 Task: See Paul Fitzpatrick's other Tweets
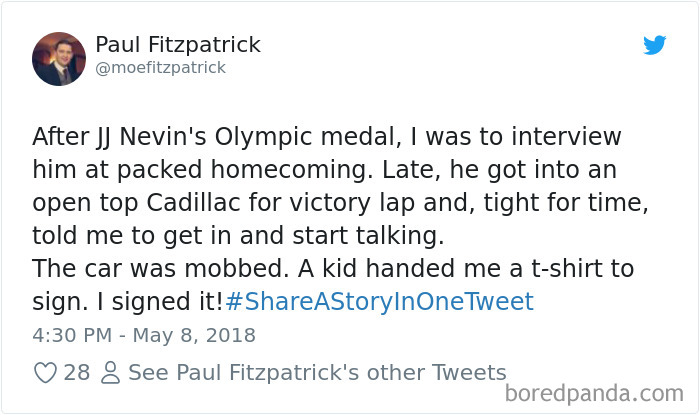pyautogui.click(x=317, y=373)
